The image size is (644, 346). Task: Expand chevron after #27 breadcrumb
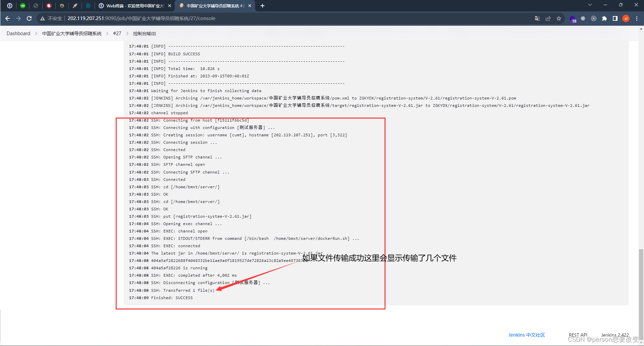click(x=127, y=33)
